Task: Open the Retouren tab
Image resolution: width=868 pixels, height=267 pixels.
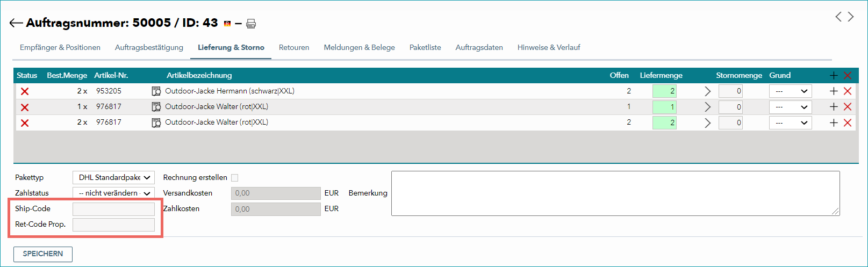Action: click(x=294, y=47)
